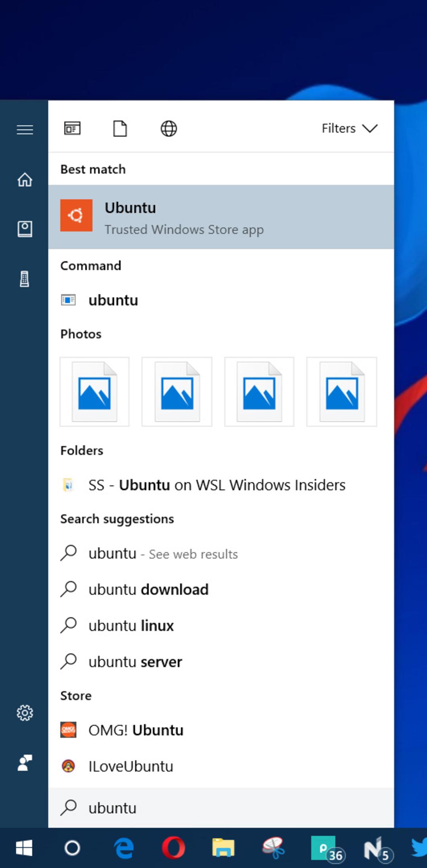Open the Notebook icon in the sidebar
Screen dimensions: 427x868
(x=25, y=229)
